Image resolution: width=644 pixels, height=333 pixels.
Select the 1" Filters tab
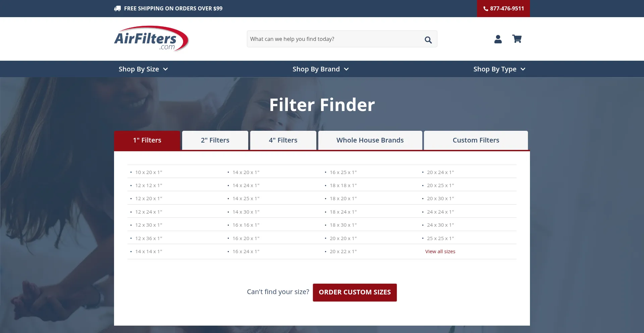click(147, 140)
